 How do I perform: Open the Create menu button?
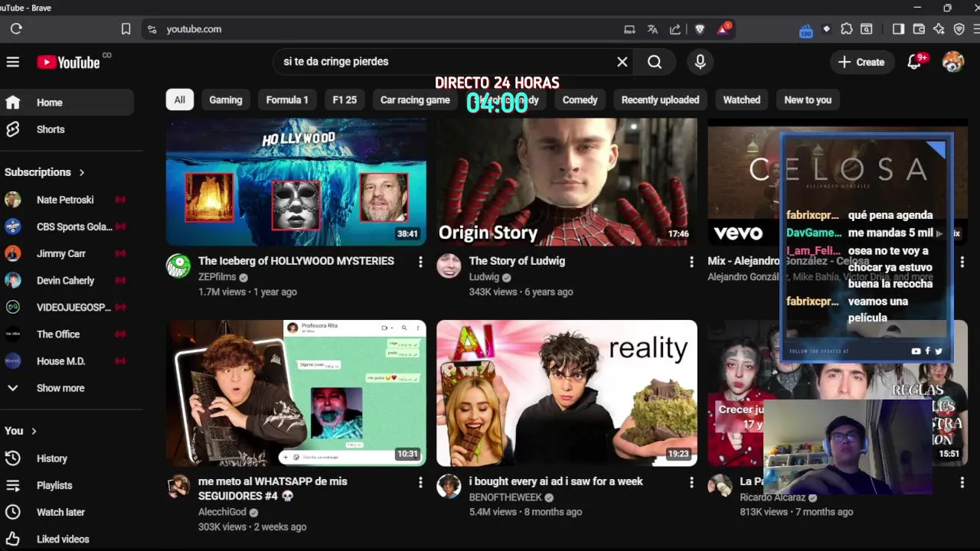coord(861,62)
